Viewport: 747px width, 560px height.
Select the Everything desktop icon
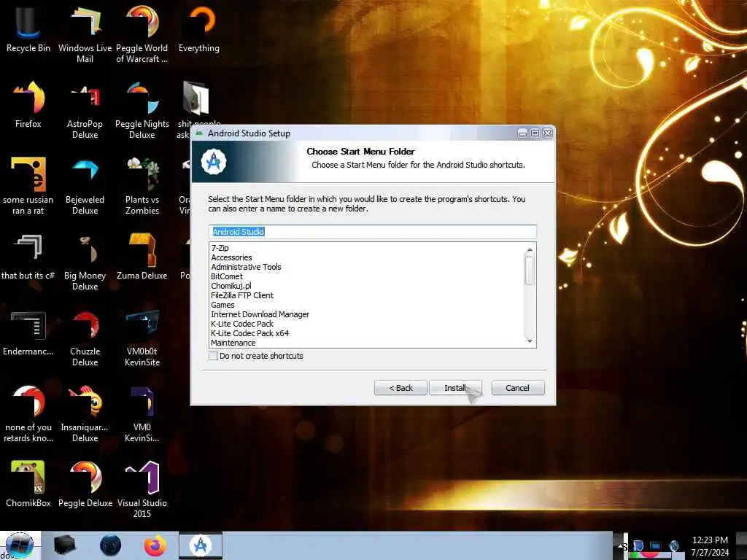tap(199, 28)
